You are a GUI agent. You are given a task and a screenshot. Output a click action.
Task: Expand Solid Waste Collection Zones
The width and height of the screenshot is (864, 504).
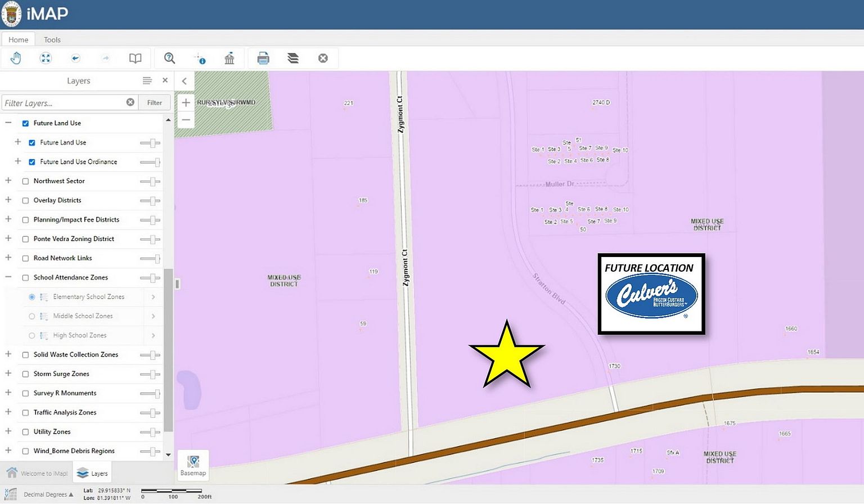click(8, 354)
